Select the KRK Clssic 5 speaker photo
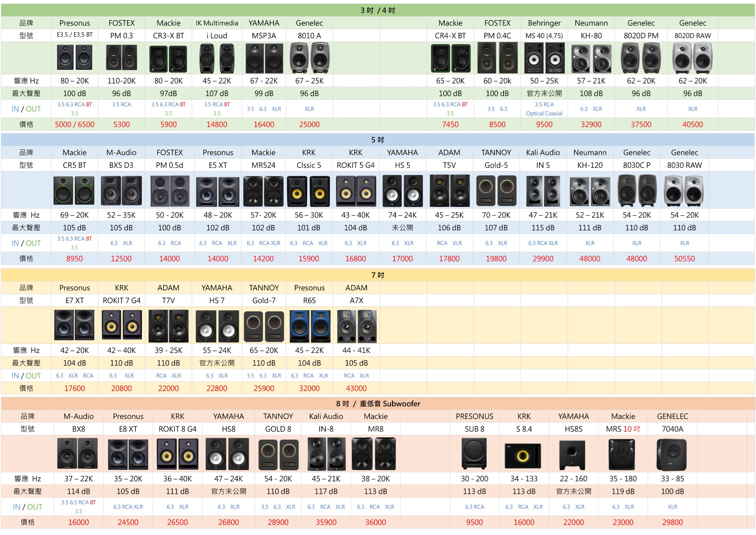This screenshot has width=756, height=535. (x=309, y=191)
